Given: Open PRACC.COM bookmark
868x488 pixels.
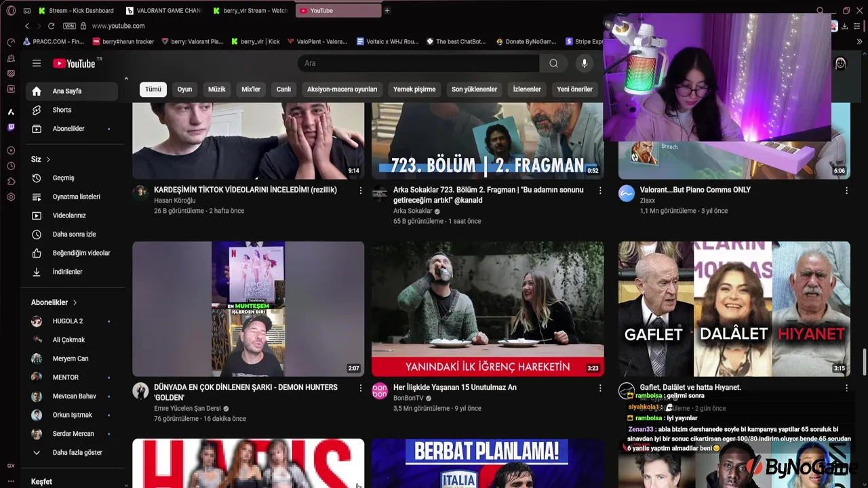Looking at the screenshot, I should 54,41.
